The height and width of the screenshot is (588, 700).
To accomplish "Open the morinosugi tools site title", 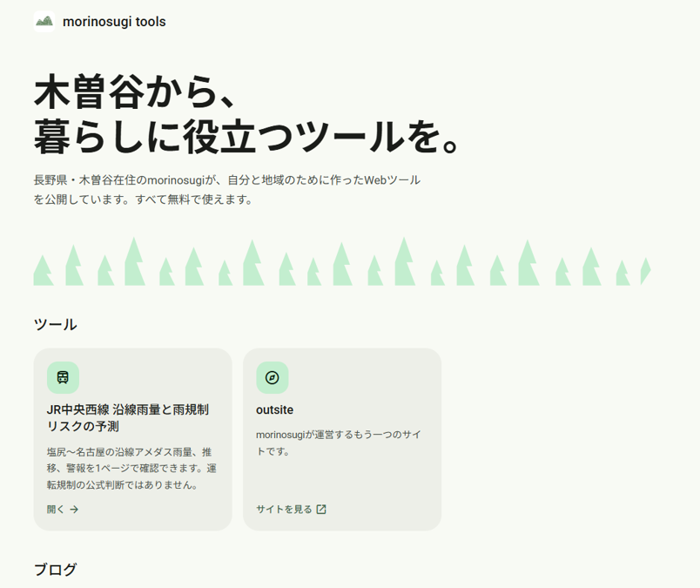I will click(114, 22).
